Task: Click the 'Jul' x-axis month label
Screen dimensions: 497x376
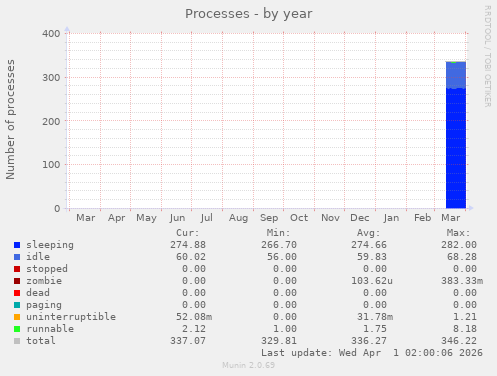Action: [207, 218]
